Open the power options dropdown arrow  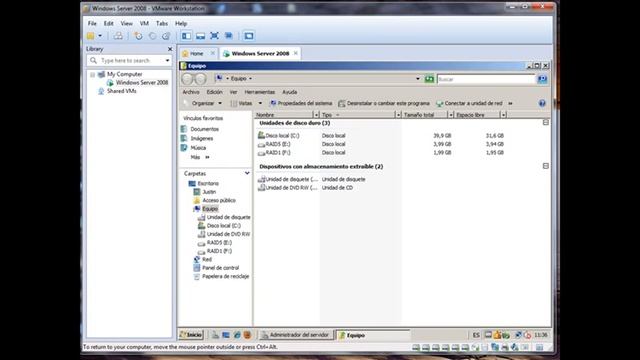coord(100,36)
